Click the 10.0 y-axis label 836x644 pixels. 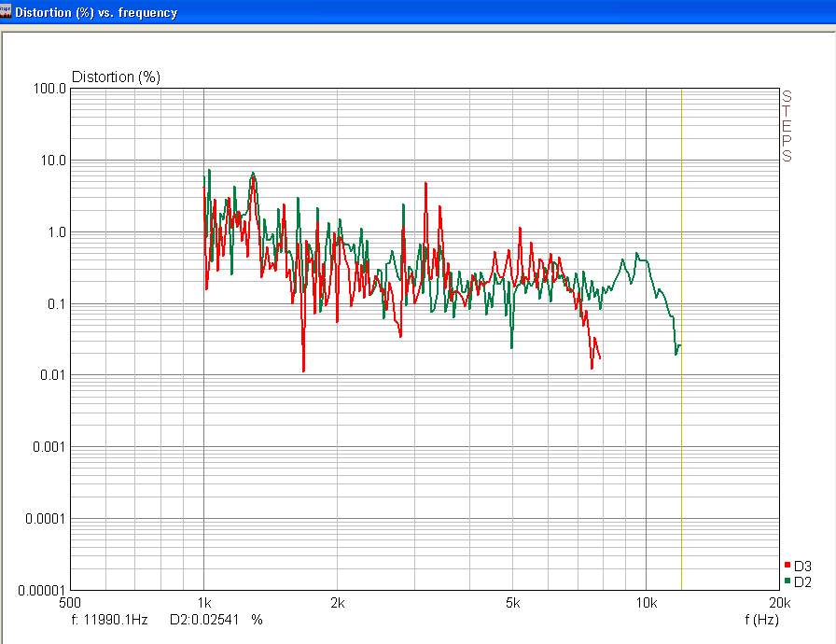pyautogui.click(x=53, y=161)
